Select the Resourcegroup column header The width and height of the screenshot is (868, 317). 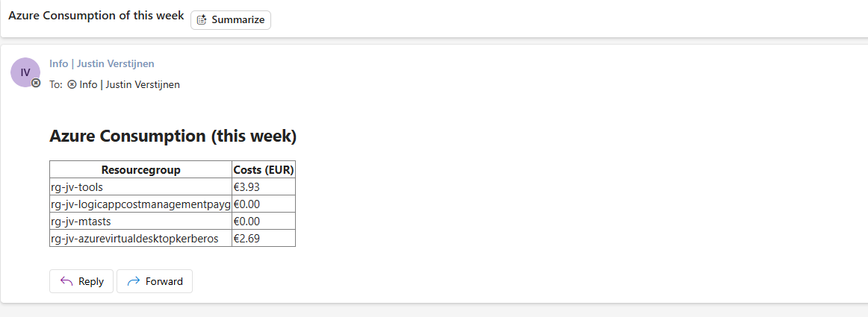tap(140, 170)
